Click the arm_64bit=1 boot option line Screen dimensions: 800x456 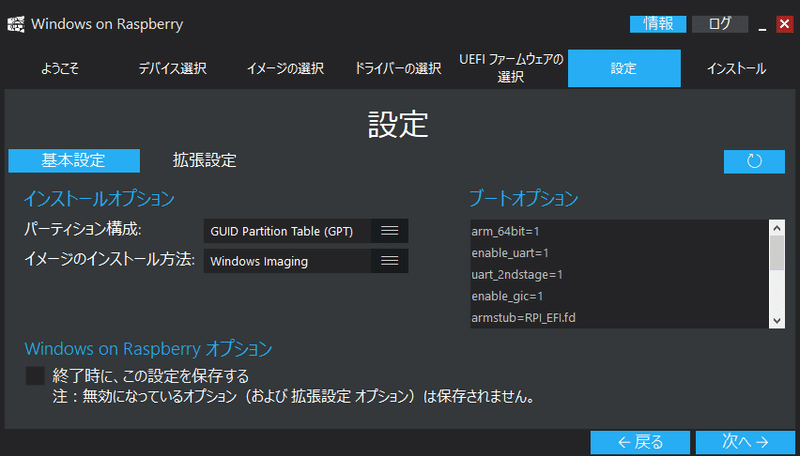point(505,232)
